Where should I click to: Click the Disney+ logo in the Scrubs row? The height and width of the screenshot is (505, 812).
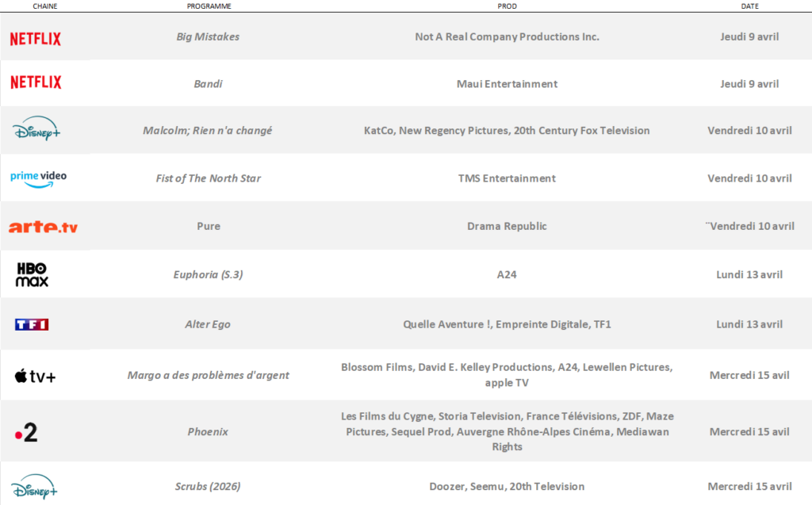tap(36, 487)
